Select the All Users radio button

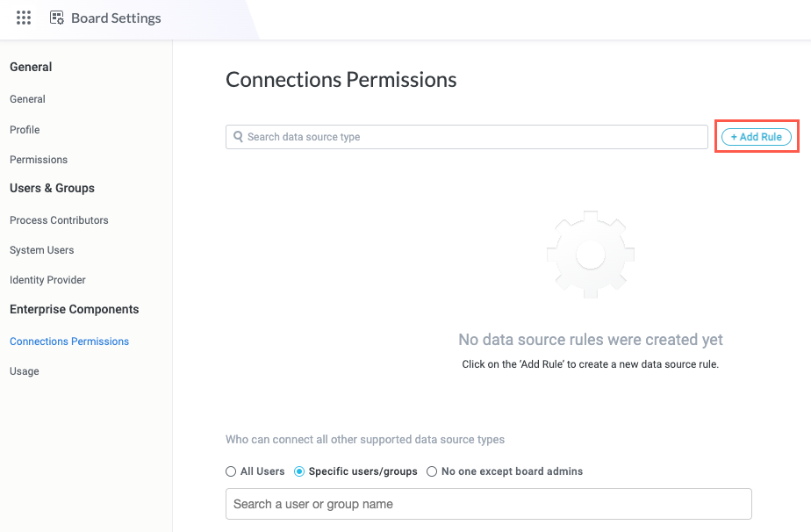coord(230,471)
